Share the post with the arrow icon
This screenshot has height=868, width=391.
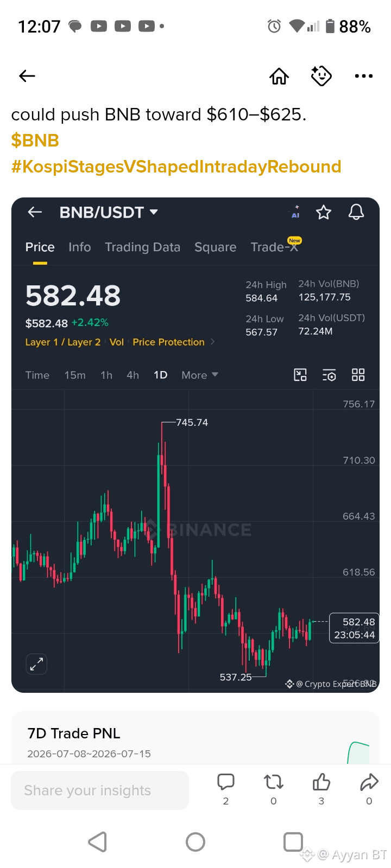pos(369,782)
